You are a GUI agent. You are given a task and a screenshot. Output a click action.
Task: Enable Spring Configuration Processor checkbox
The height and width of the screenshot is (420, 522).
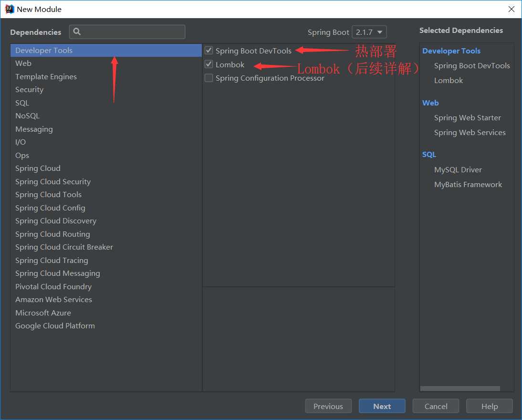point(209,78)
